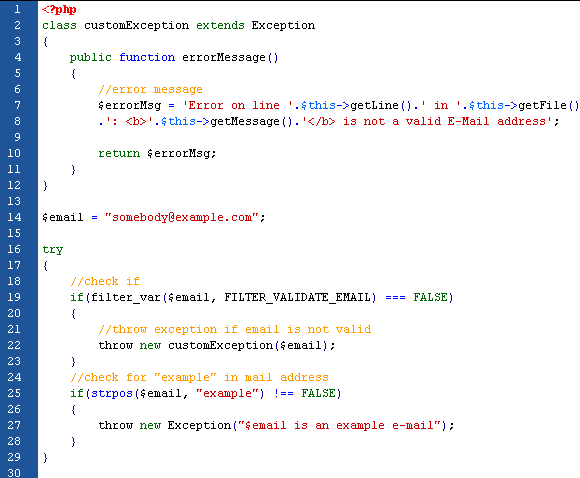The image size is (580, 478).
Task: Click the 'strpos' function call
Action: coord(112,393)
